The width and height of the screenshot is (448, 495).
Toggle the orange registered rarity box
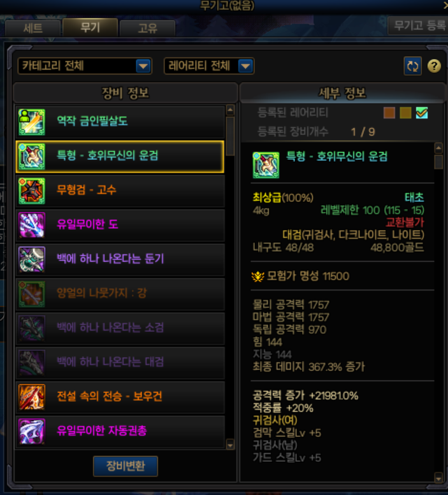coord(389,113)
